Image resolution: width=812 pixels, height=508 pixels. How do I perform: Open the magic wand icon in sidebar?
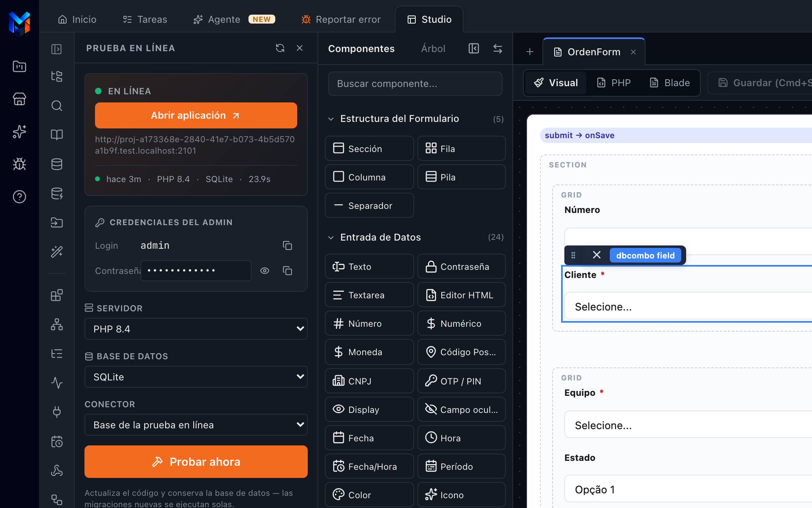pos(57,252)
